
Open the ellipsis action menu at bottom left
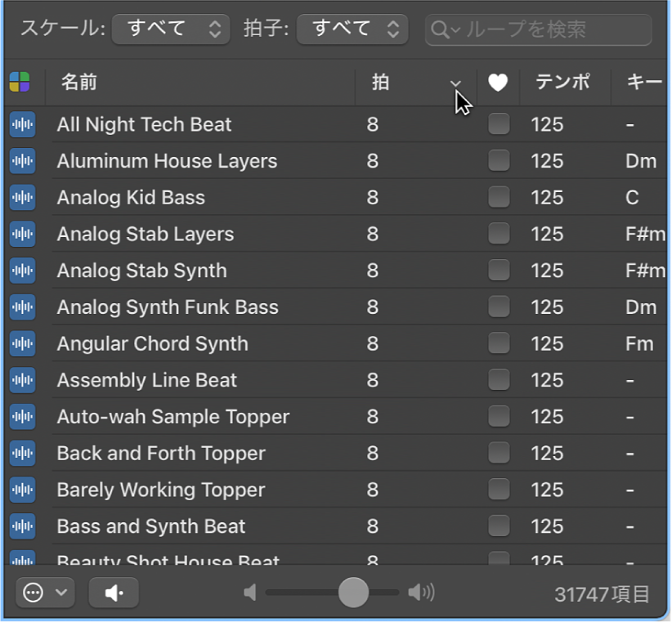(x=45, y=593)
